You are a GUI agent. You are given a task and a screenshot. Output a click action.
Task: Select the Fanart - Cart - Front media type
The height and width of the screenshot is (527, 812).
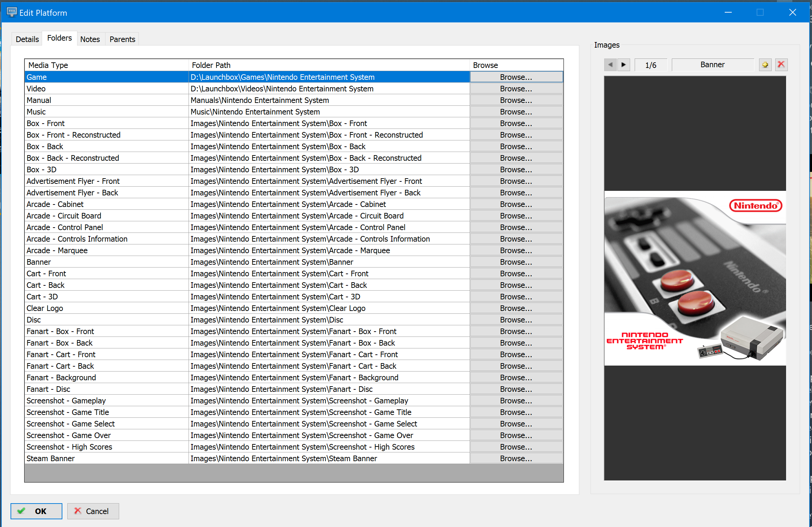(107, 354)
